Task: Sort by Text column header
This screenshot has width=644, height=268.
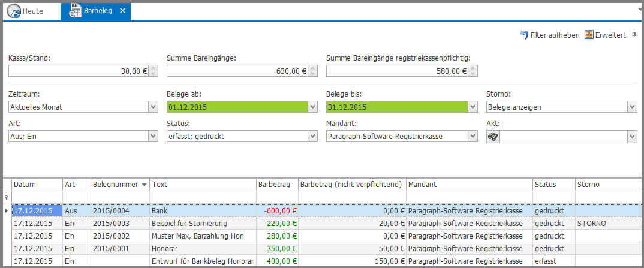Action: [x=203, y=185]
